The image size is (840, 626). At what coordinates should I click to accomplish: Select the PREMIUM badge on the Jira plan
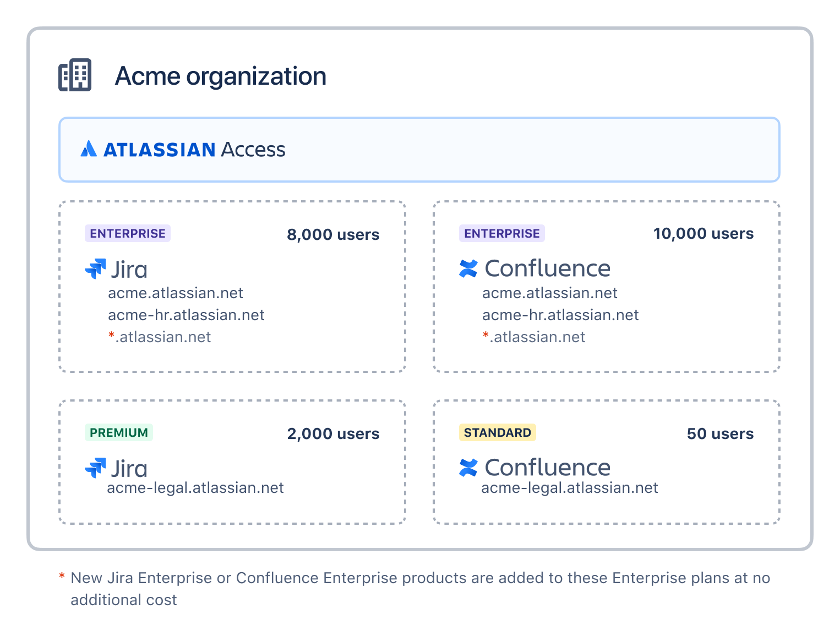pos(118,433)
